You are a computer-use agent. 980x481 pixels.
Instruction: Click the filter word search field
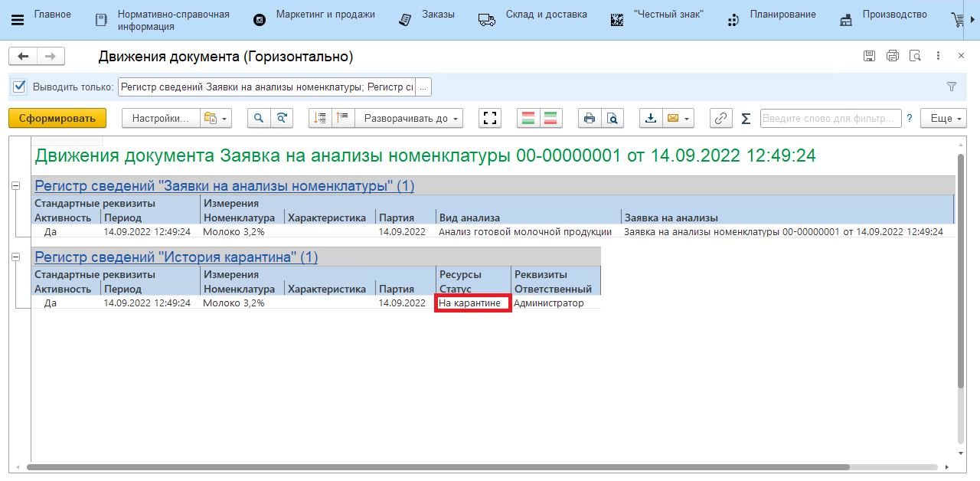click(830, 118)
